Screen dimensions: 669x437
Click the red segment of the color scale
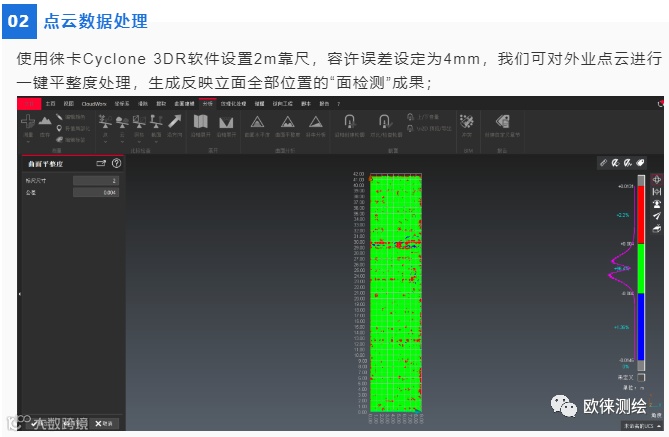[x=641, y=215]
